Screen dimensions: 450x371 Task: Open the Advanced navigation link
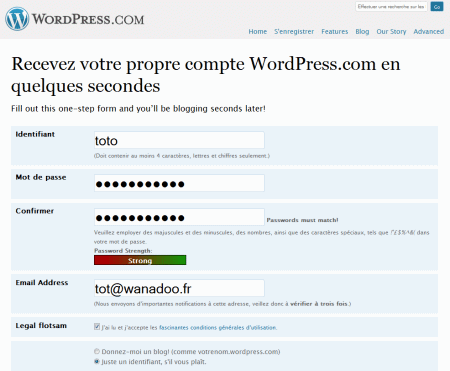[x=429, y=31]
